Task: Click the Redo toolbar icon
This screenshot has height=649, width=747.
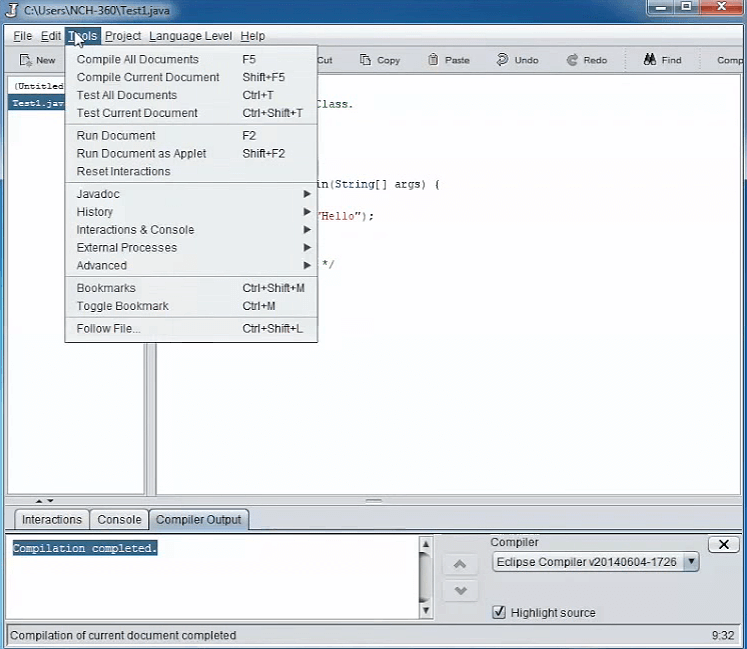Action: pyautogui.click(x=572, y=60)
